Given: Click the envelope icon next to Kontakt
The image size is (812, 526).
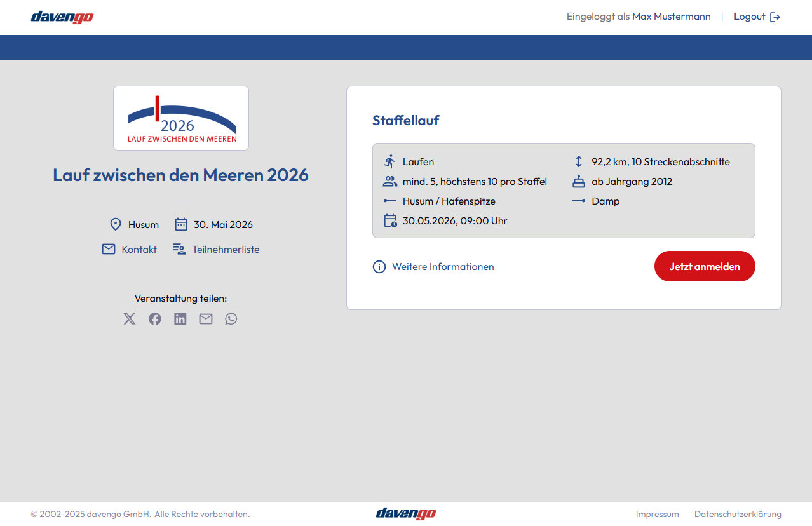Looking at the screenshot, I should pyautogui.click(x=109, y=249).
